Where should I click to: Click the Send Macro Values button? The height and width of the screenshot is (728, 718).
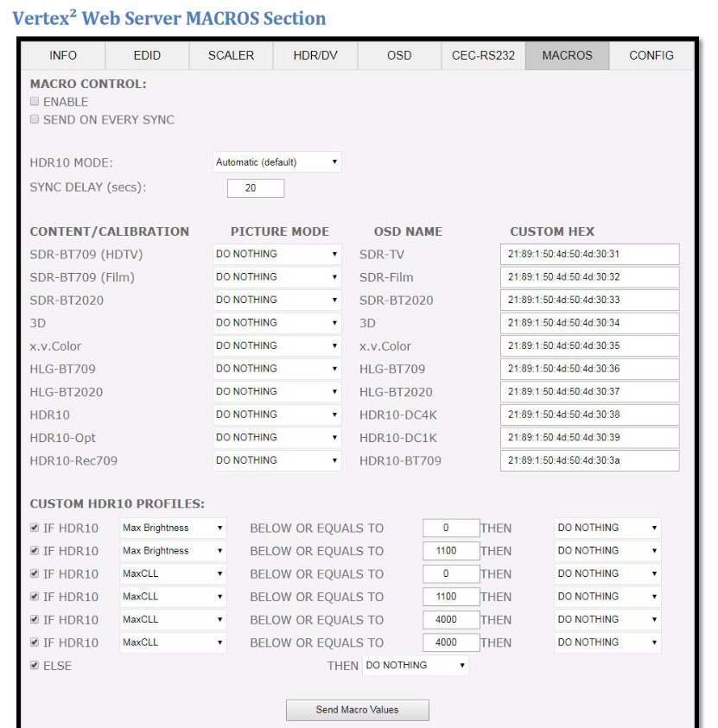click(x=358, y=710)
